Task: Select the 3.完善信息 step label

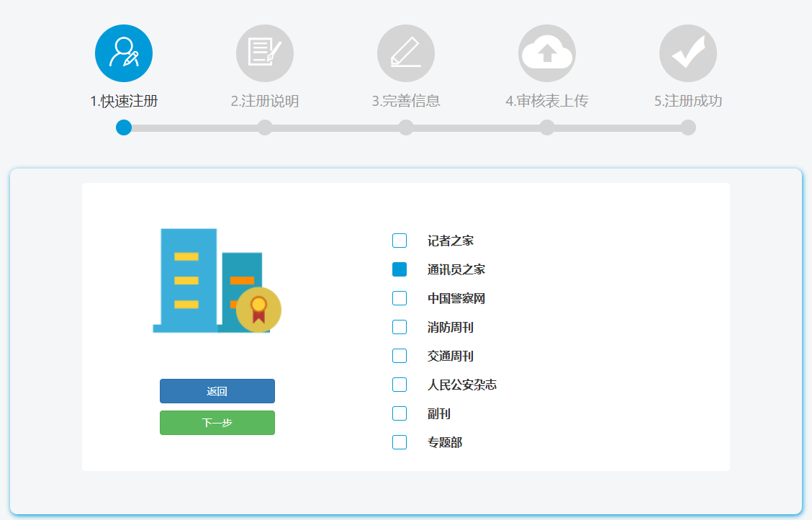Action: [x=406, y=101]
